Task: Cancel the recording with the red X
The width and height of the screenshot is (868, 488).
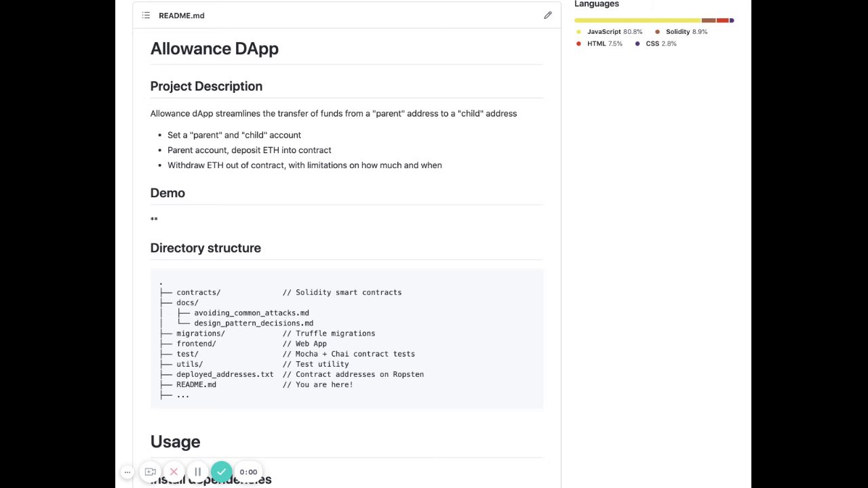Action: click(x=174, y=472)
